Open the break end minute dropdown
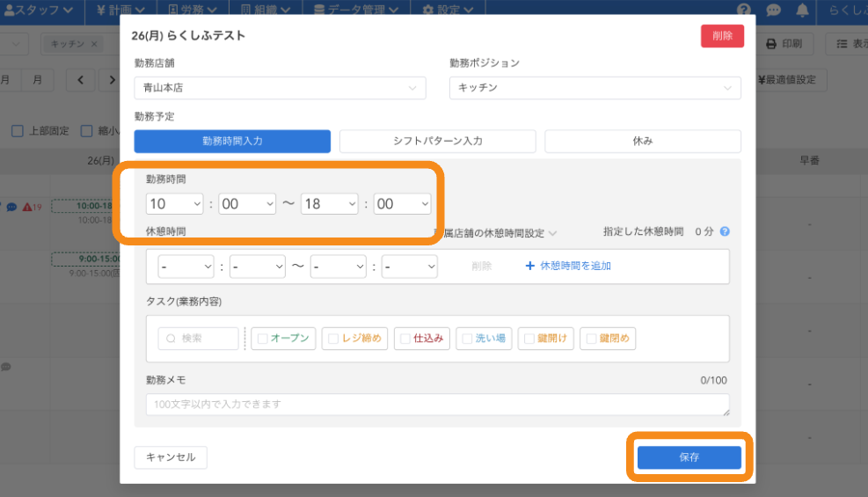Image resolution: width=868 pixels, height=497 pixels. coord(410,267)
